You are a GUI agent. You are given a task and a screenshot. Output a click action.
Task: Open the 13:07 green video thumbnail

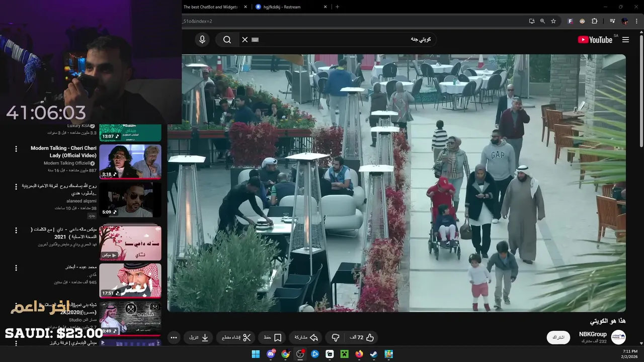click(130, 133)
